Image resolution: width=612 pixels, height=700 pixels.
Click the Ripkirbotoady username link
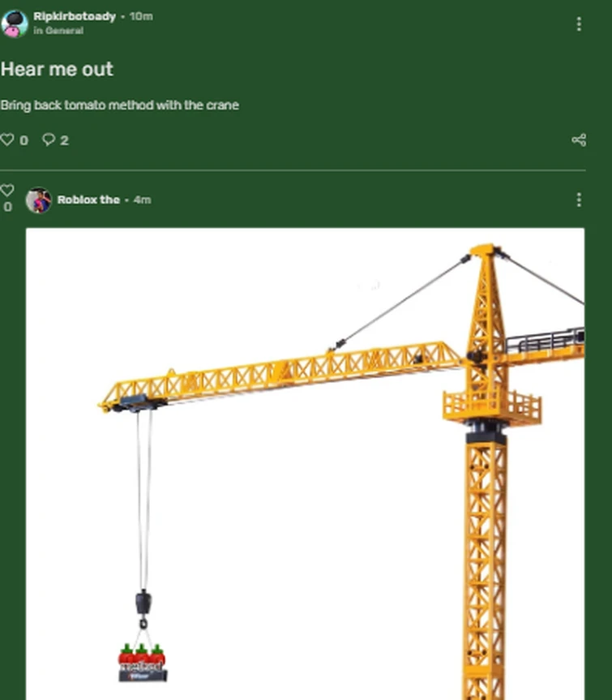pyautogui.click(x=75, y=16)
